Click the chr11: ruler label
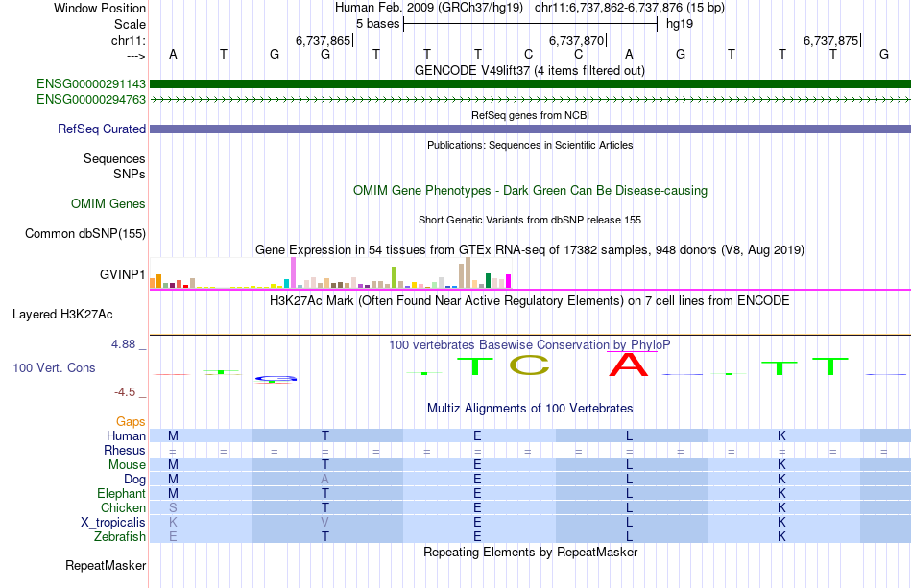The width and height of the screenshot is (912, 588). point(128,40)
